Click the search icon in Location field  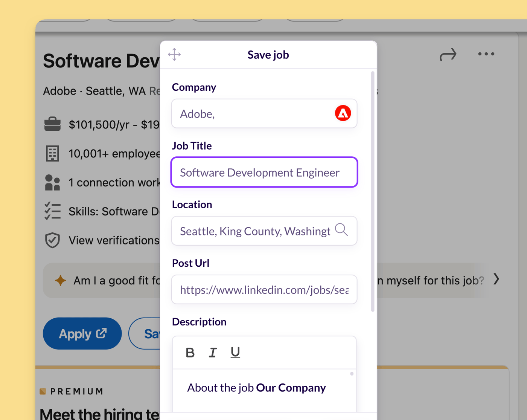(x=341, y=229)
